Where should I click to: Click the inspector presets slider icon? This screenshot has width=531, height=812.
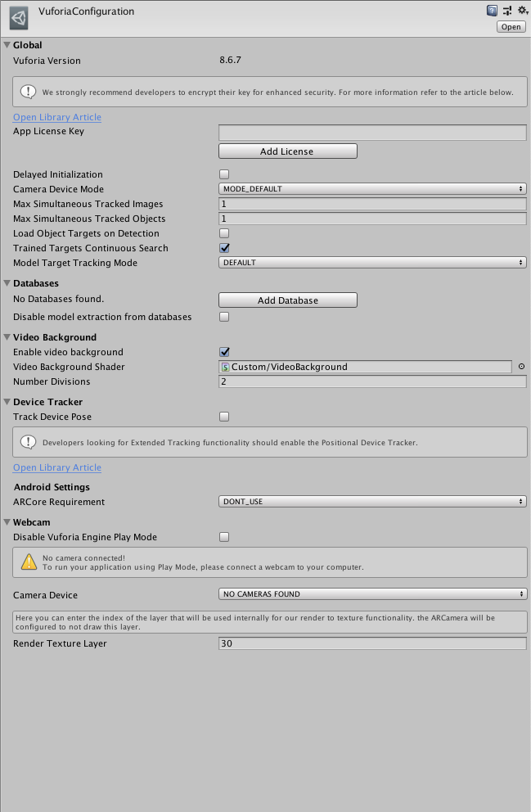pos(507,11)
